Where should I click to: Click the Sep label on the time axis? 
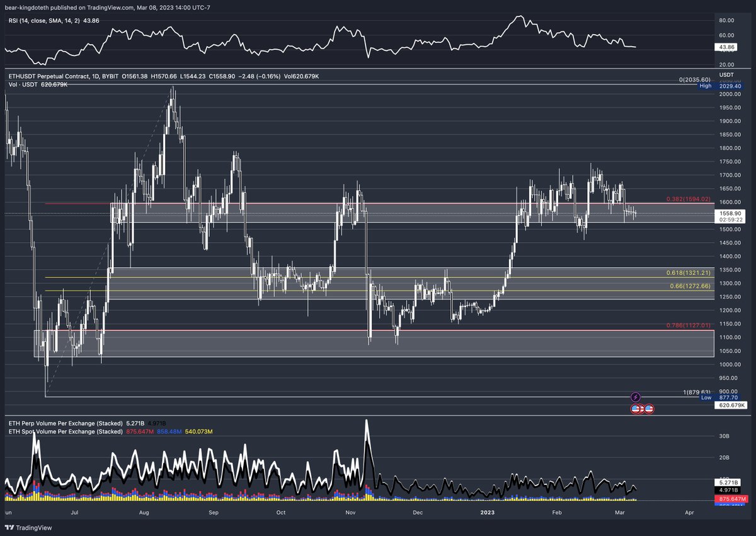213,513
